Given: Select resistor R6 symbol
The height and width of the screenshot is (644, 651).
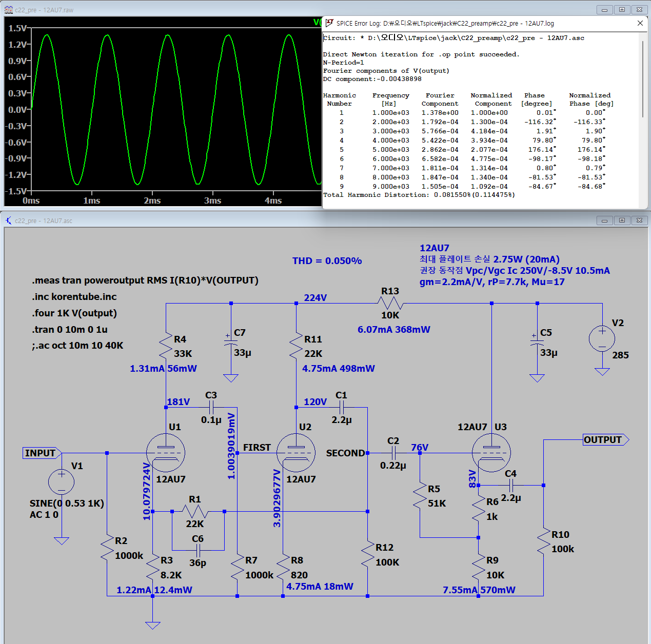Looking at the screenshot, I should tap(479, 509).
